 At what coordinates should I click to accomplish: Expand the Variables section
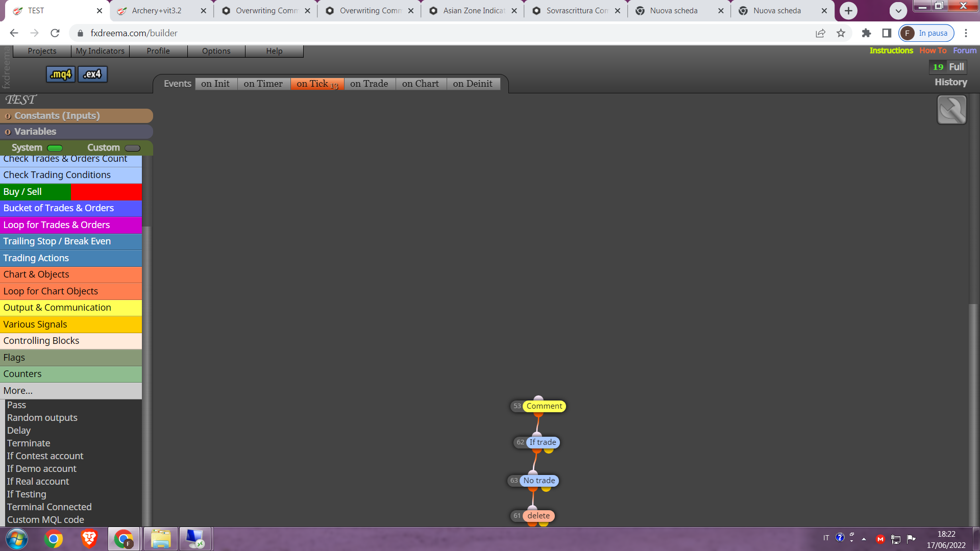(77, 132)
